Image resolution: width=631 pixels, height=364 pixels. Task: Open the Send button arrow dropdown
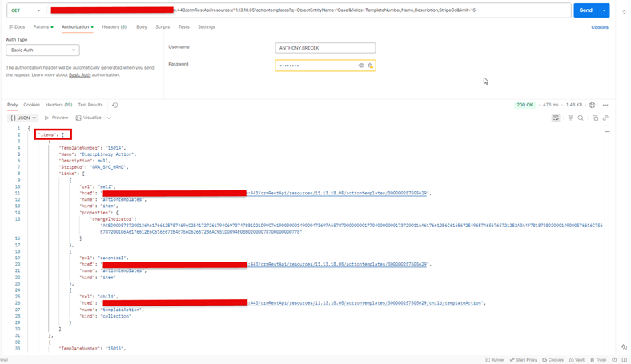tap(604, 10)
